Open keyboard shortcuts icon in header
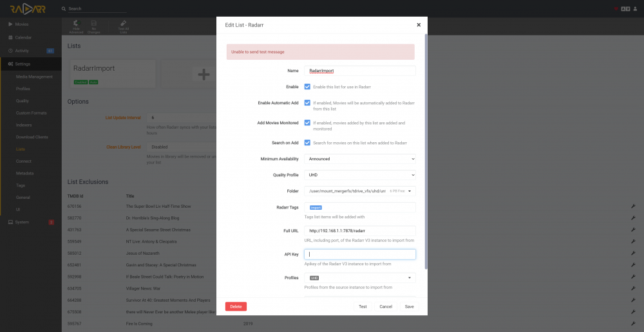The height and width of the screenshot is (332, 644). coord(625,8)
